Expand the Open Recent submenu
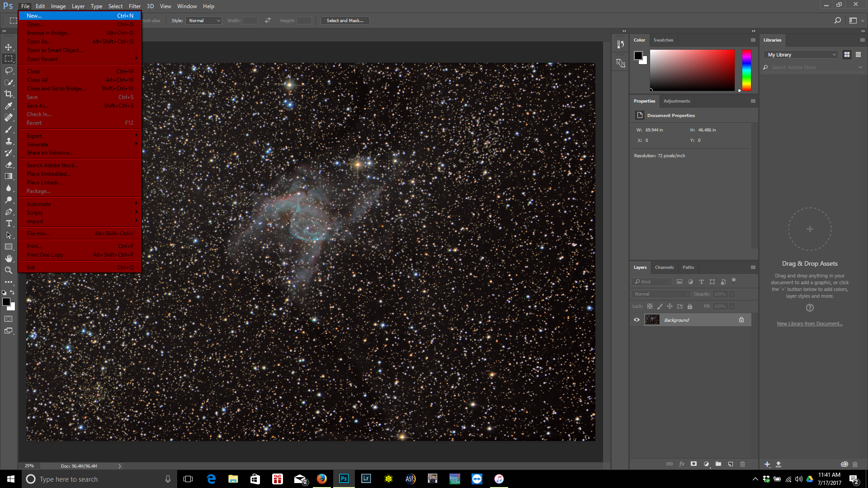The width and height of the screenshot is (868, 488). click(80, 59)
